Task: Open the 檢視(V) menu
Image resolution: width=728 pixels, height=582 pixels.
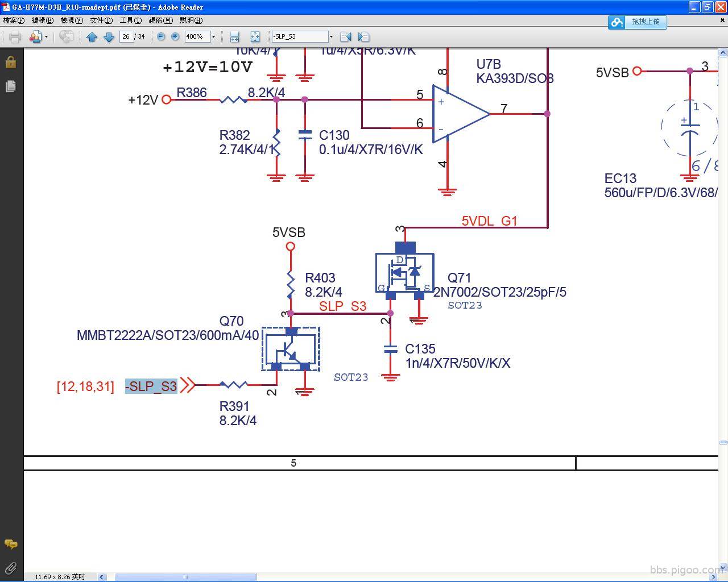Action: [x=72, y=20]
